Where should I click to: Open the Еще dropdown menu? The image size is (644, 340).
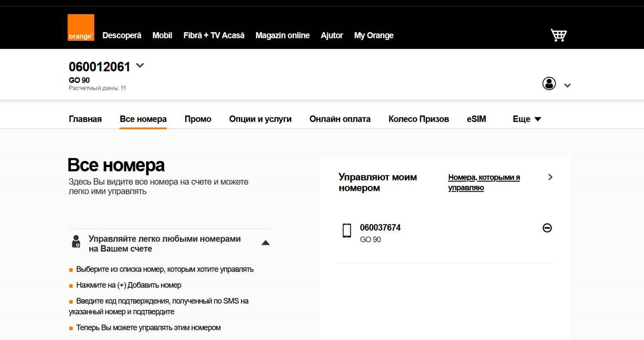point(526,119)
